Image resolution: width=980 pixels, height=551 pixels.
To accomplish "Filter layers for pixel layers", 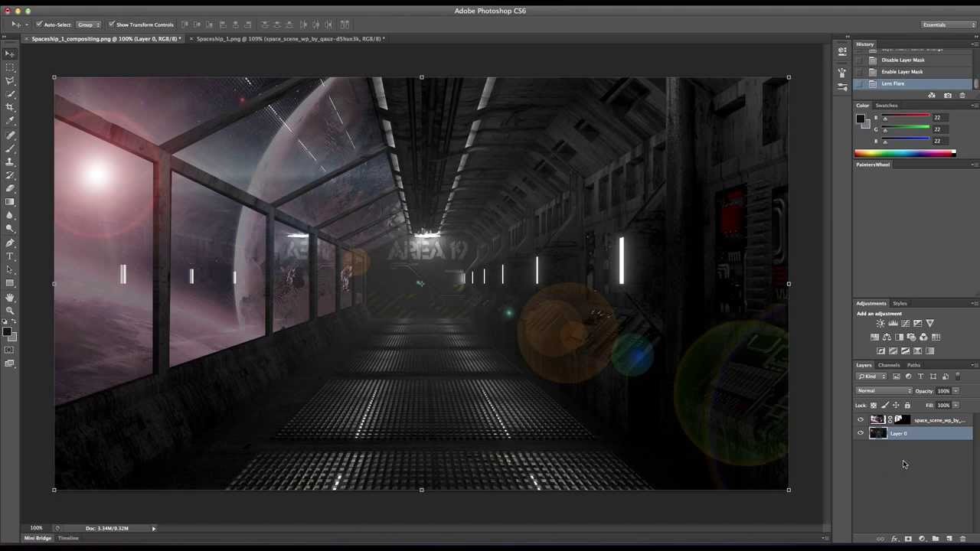I will [x=897, y=377].
